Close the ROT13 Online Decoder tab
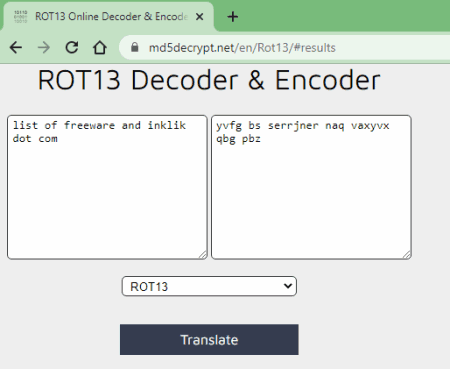Screen dimensions: 450x369 coord(199,16)
